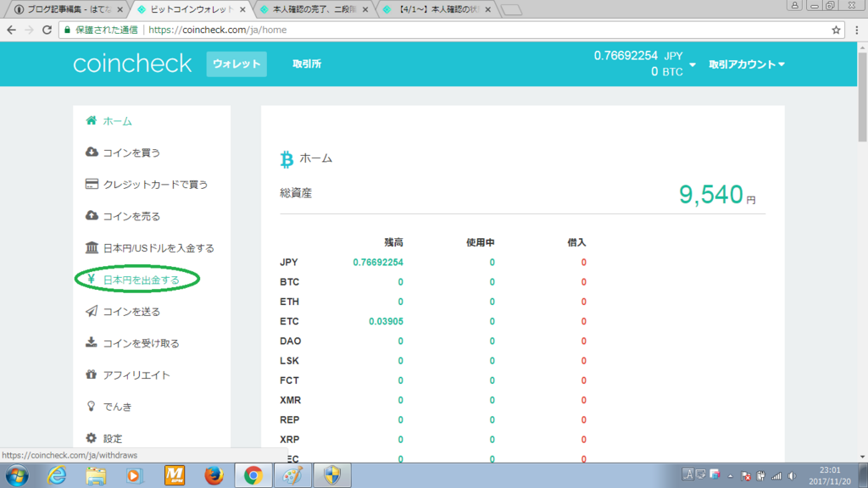Screen dimensions: 868x488
Task: Open the Windows Start menu
Action: pyautogui.click(x=17, y=476)
